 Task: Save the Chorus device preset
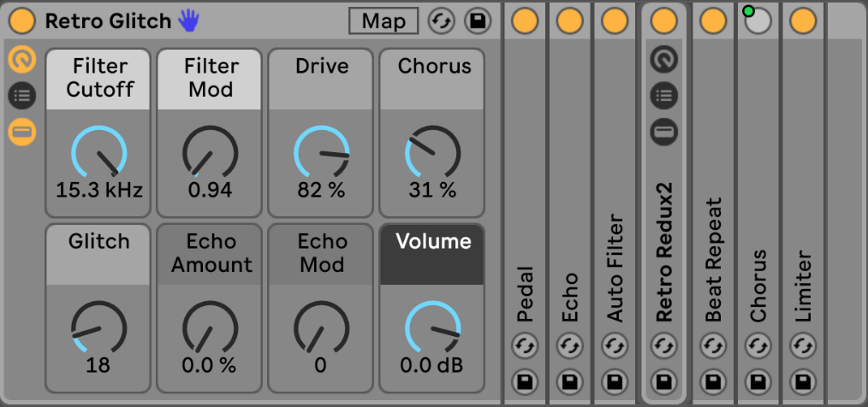[758, 382]
